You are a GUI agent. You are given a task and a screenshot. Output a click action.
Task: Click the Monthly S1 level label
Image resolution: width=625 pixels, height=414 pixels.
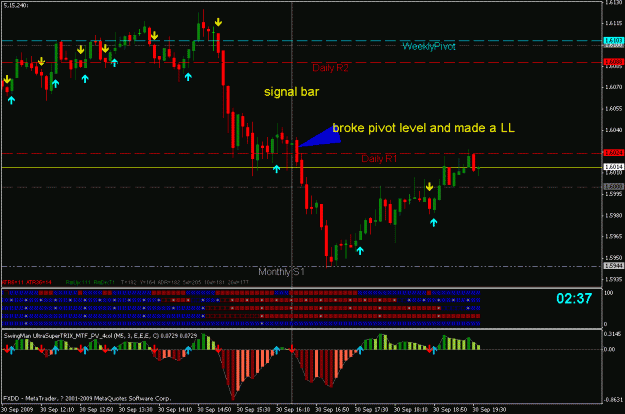(x=281, y=272)
